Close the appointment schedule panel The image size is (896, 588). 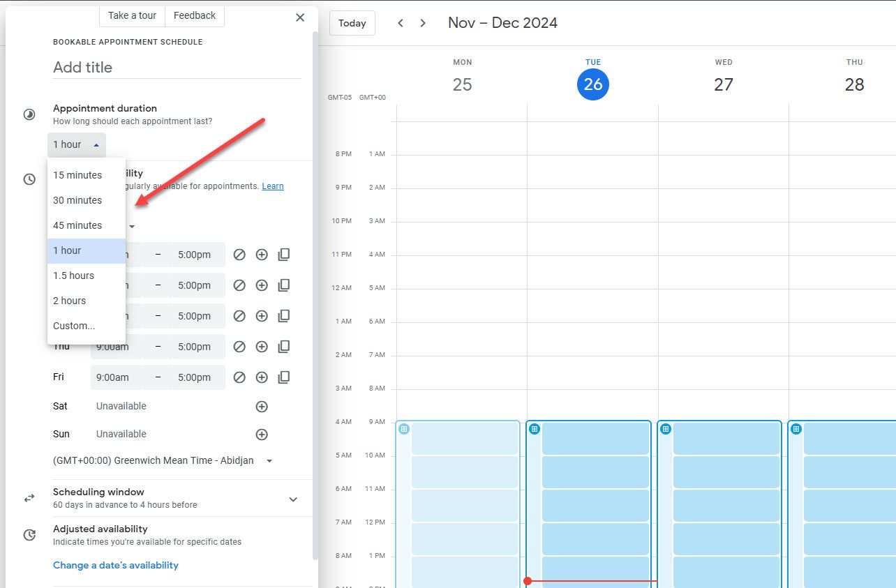(300, 17)
